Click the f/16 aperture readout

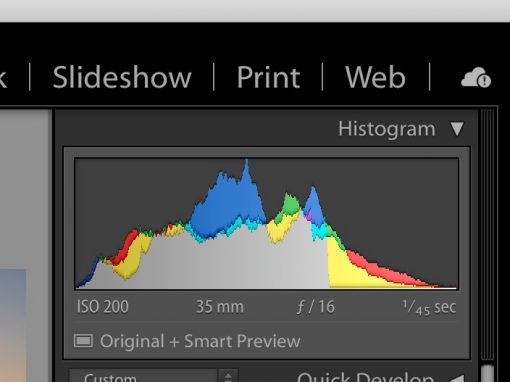coord(315,307)
